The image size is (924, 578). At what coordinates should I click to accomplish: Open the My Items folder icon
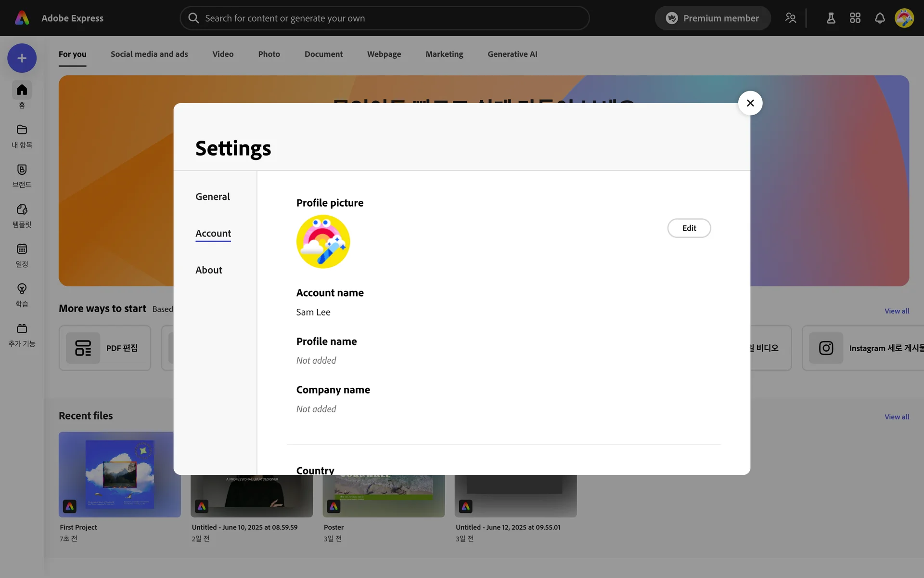(22, 130)
